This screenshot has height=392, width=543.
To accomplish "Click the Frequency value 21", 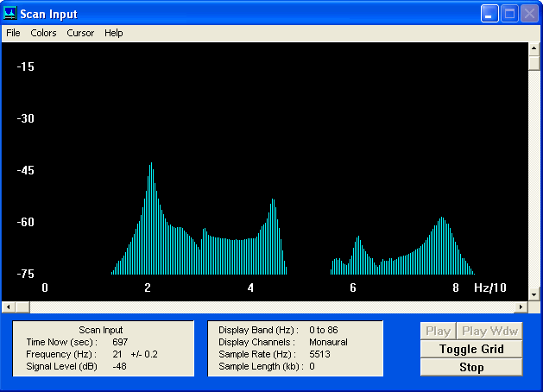I will coord(117,354).
